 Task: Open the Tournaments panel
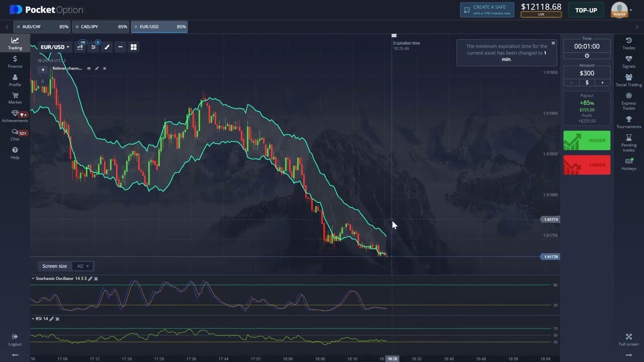[628, 122]
